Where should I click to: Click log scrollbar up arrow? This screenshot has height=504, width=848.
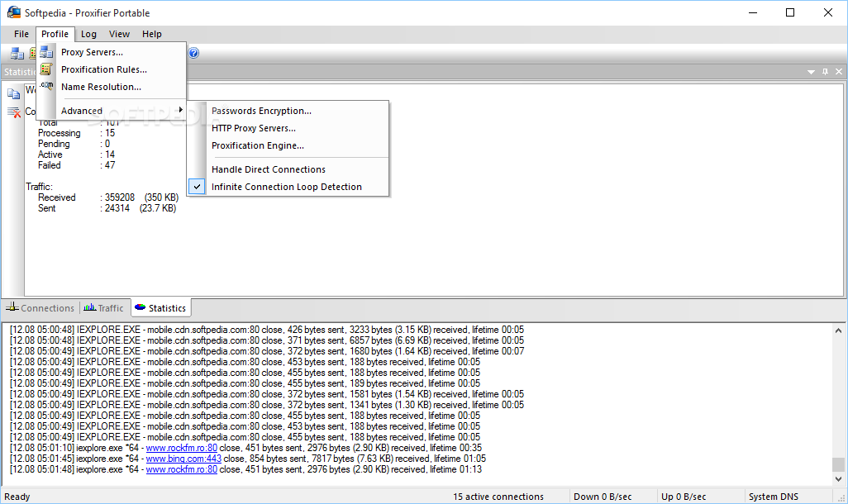pyautogui.click(x=838, y=330)
